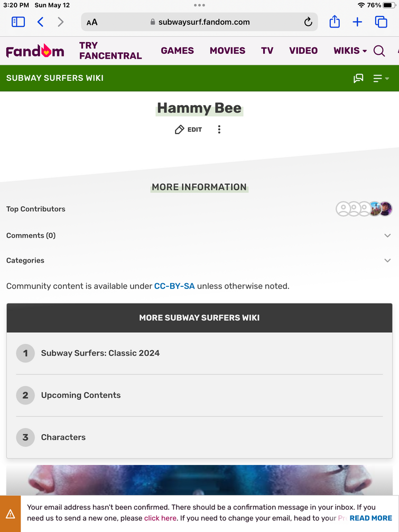
Task: Tap the Safari address bar URL
Action: 200,22
